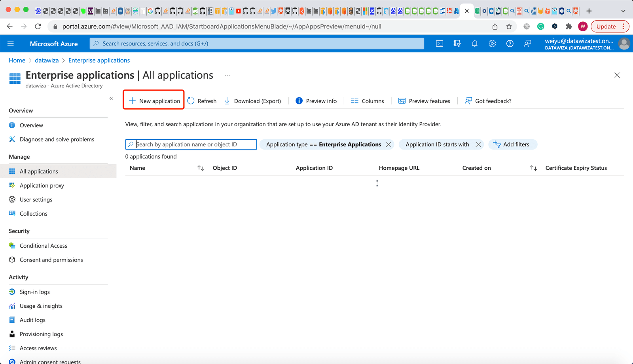
Task: Open the Azure portal hamburger menu
Action: [x=11, y=44]
